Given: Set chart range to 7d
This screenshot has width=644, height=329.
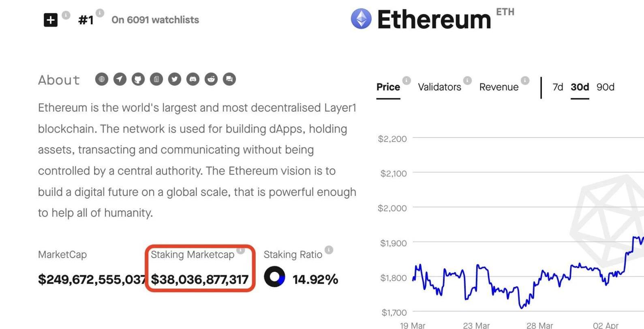Looking at the screenshot, I should pos(558,87).
